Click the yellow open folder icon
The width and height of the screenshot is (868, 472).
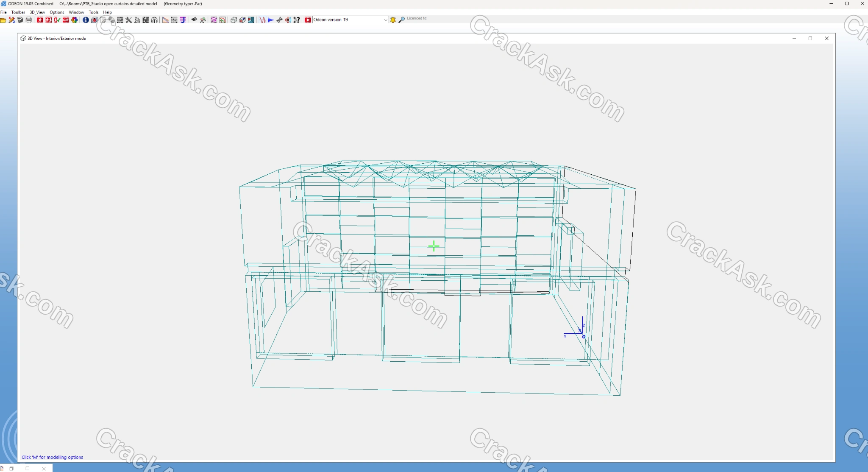pyautogui.click(x=3, y=20)
